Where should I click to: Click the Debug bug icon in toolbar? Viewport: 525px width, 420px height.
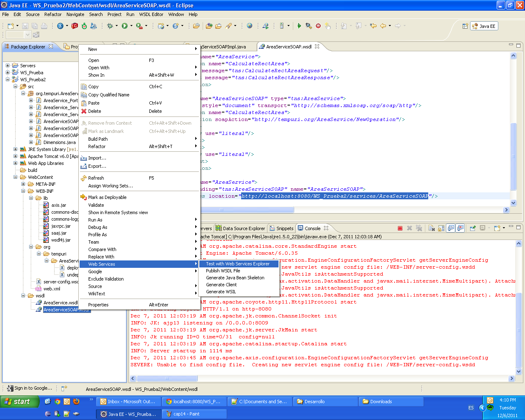pyautogui.click(x=110, y=26)
